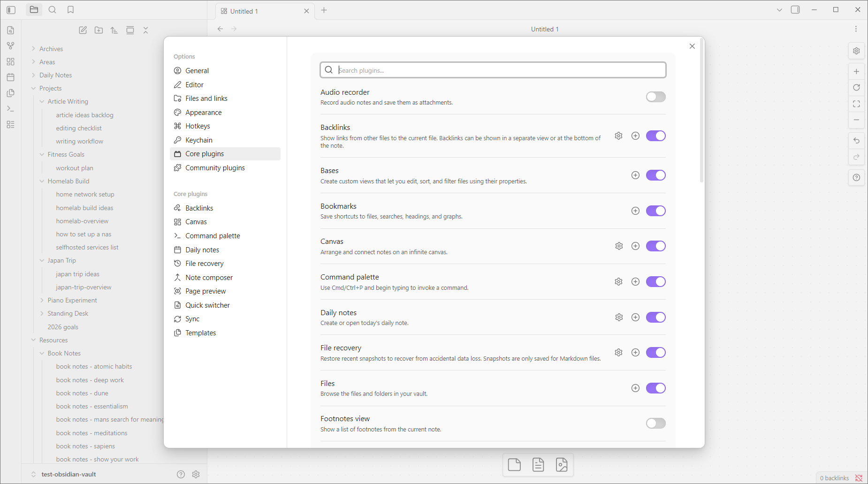Click canvas zoom to fit icon
This screenshot has width=868, height=484.
856,104
